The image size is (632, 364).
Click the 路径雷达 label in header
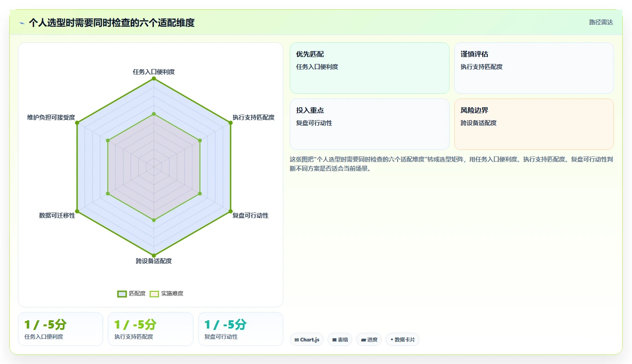(601, 22)
